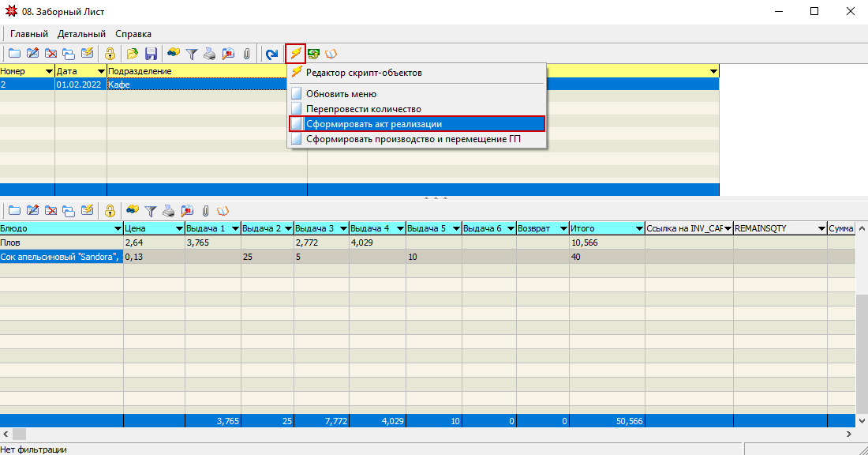Click the filter funnel icon in lower toolbar
Screen dimensions: 868x455
[150, 211]
